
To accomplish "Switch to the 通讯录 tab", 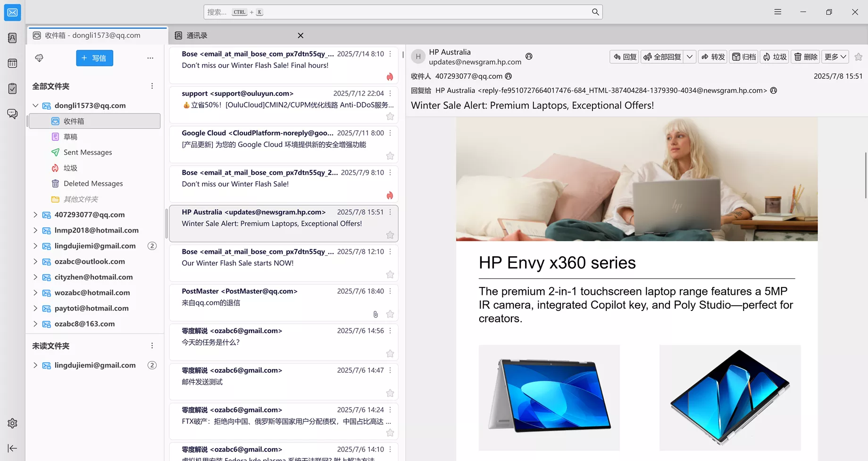I will [239, 35].
